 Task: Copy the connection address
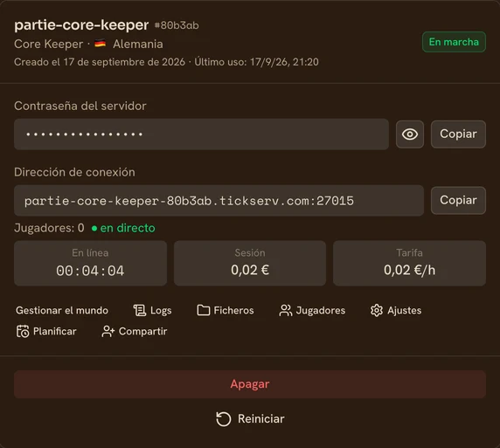click(x=458, y=201)
